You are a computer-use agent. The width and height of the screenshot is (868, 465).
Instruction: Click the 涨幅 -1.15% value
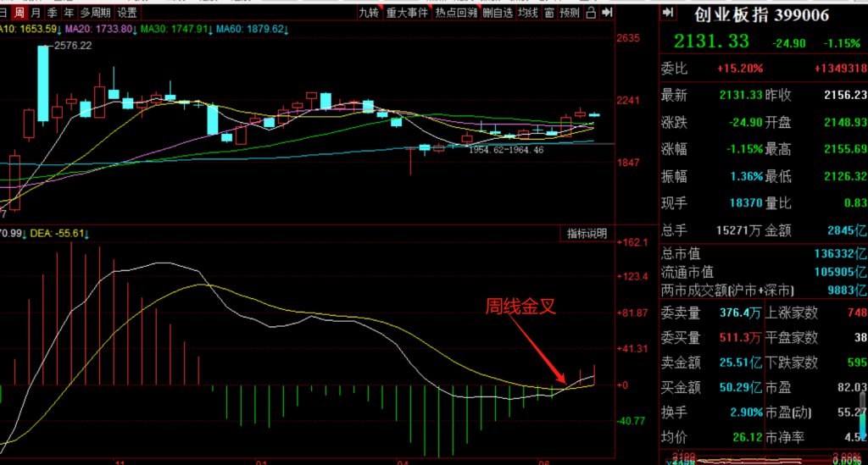[x=744, y=150]
